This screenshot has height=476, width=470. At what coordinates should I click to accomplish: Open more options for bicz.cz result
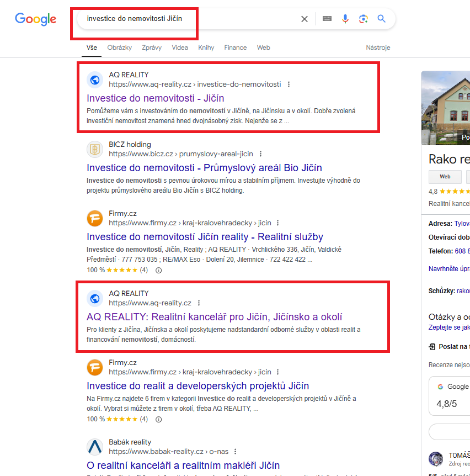[260, 154]
